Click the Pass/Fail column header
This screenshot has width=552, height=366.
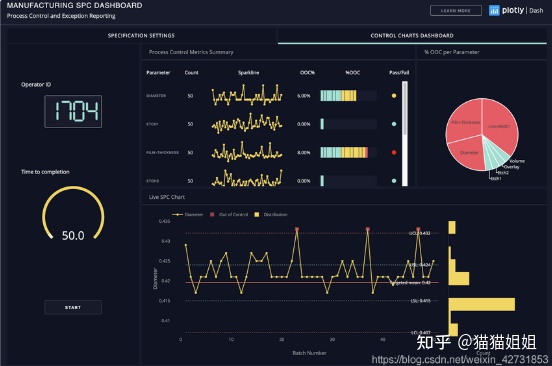[x=399, y=72]
